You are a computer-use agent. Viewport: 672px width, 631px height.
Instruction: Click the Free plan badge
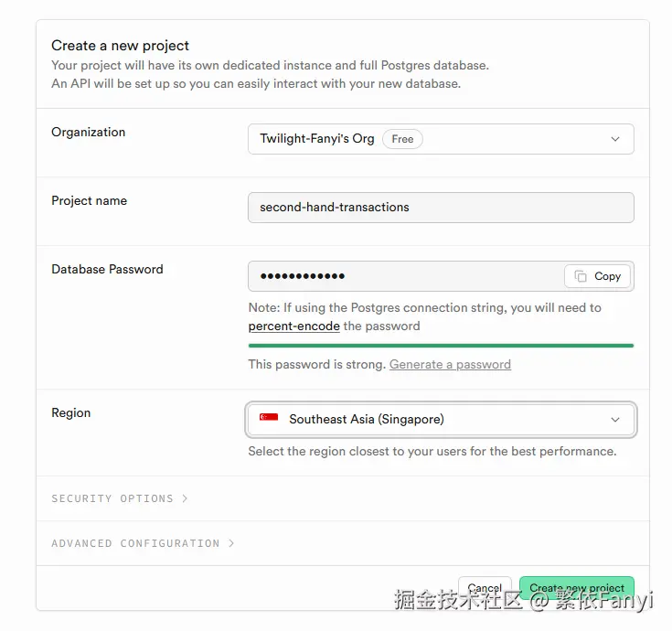click(402, 139)
